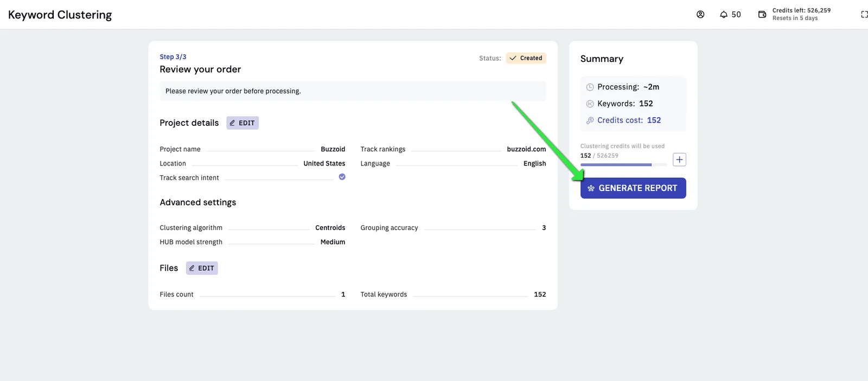
Task: Click the Generate Report button
Action: click(633, 188)
